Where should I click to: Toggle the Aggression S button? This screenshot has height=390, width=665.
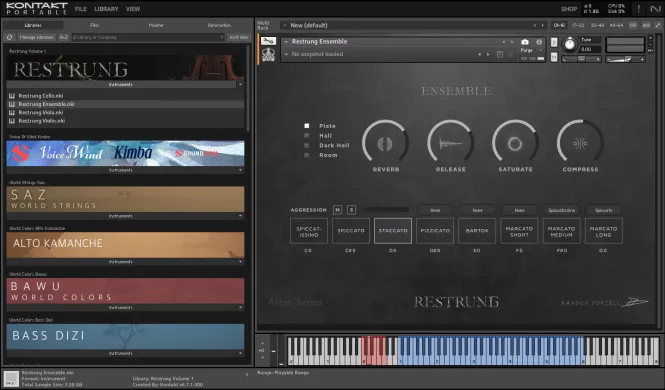pyautogui.click(x=351, y=210)
